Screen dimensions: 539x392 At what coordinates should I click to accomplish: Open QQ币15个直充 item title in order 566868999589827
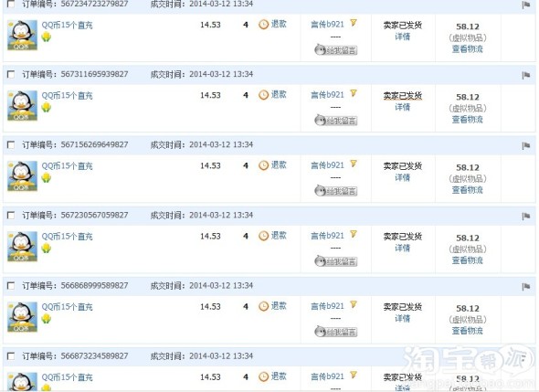pos(67,307)
